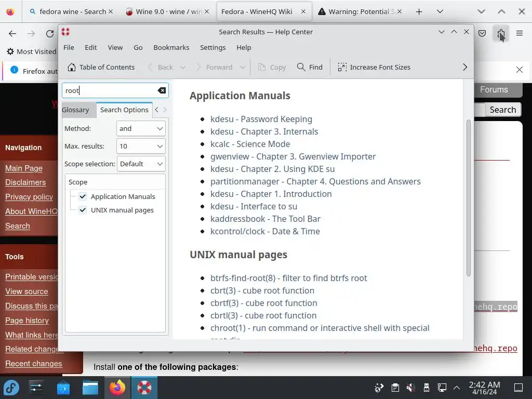Open 'gwenview - Chapter 3. Gwenview Importer' link
The image size is (532, 399).
pos(293,156)
